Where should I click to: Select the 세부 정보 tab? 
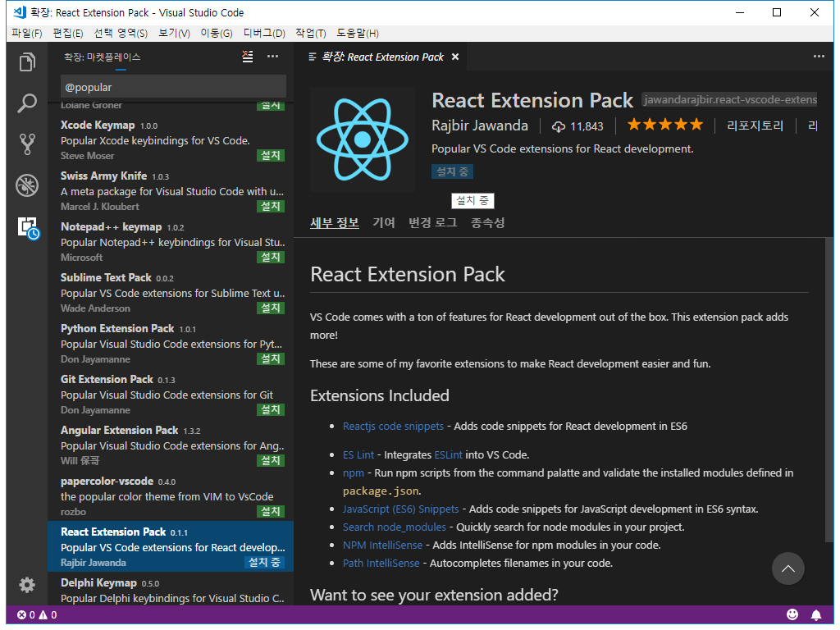pyautogui.click(x=335, y=222)
